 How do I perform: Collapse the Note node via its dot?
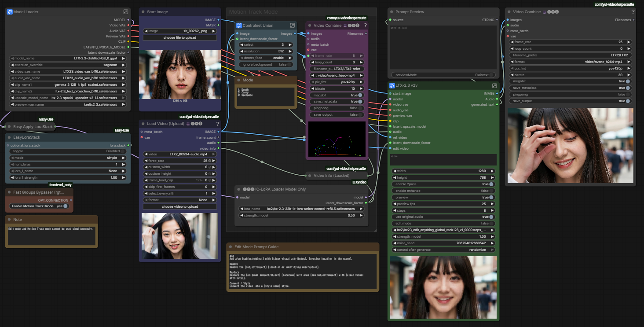pyautogui.click(x=9, y=220)
